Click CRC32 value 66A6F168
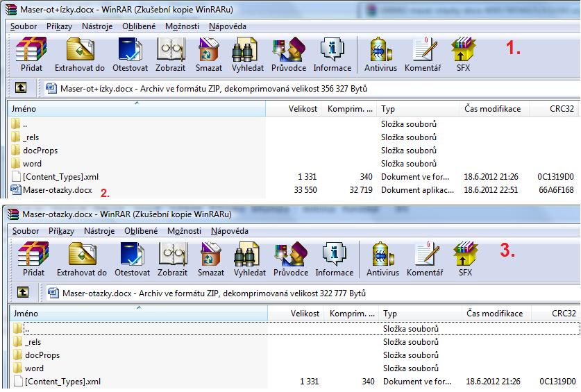 556,190
